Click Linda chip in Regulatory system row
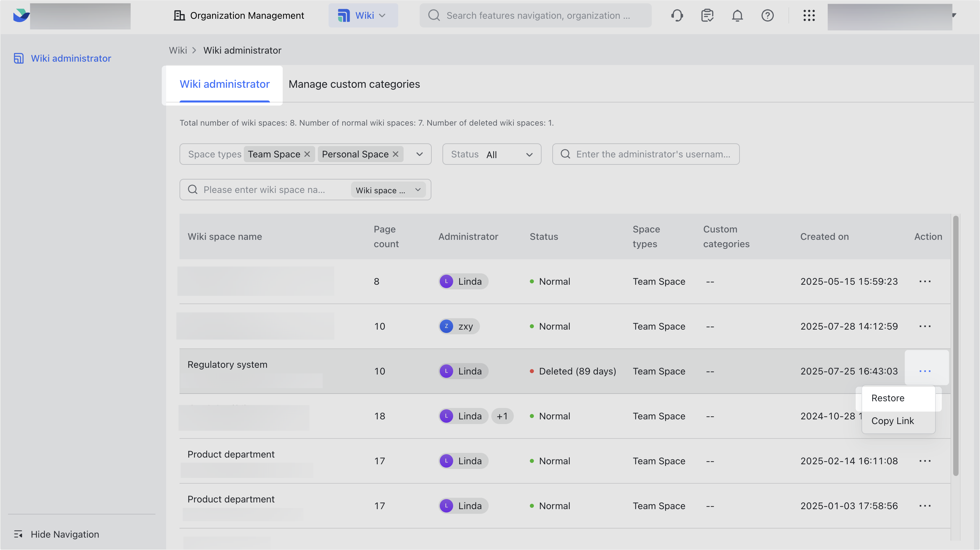This screenshot has width=980, height=550. 463,371
